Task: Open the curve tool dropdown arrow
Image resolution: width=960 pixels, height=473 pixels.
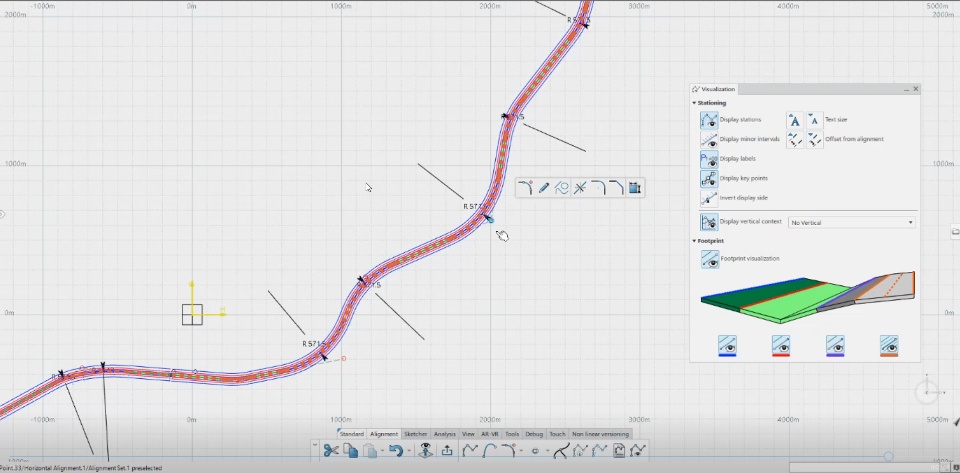Action: pyautogui.click(x=521, y=452)
